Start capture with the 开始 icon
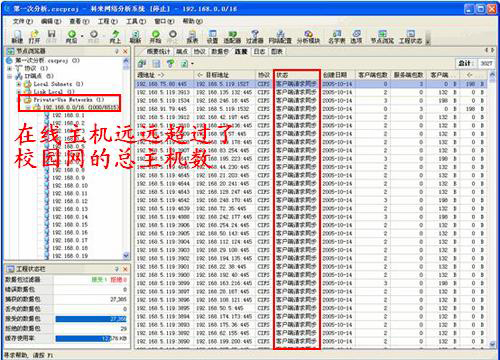Screen dimensions: 500x360 pos(155,37)
